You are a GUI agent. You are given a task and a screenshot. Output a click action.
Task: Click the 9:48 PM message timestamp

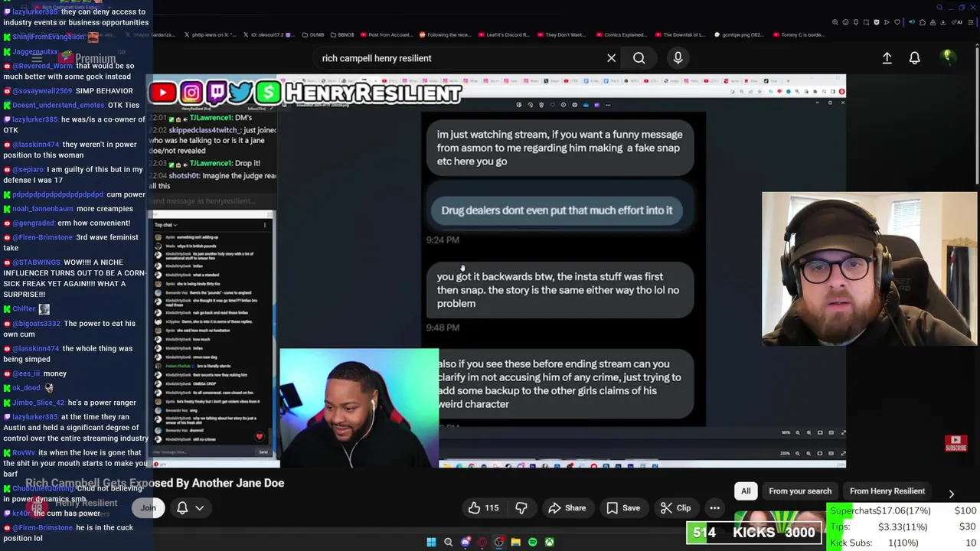[443, 328]
